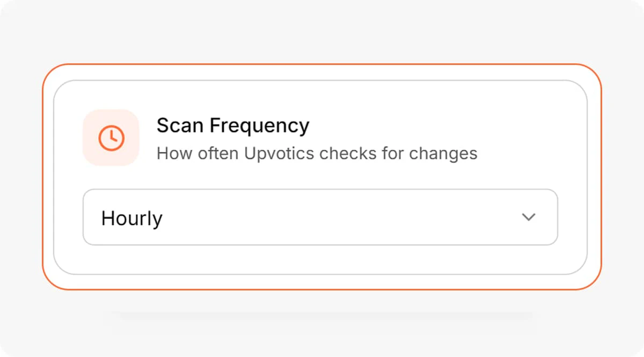This screenshot has height=357, width=644.
Task: Click the chevron arrow on the dropdown
Action: (529, 217)
